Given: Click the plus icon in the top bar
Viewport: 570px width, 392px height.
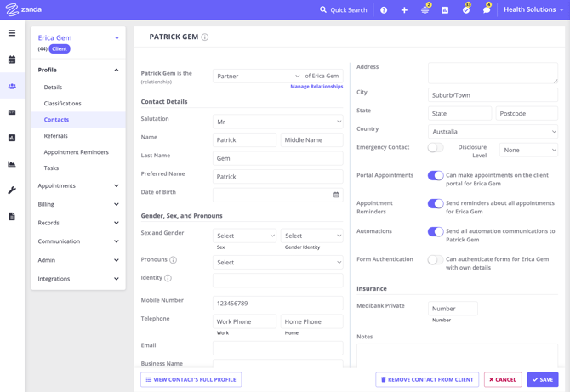Looking at the screenshot, I should pos(404,10).
